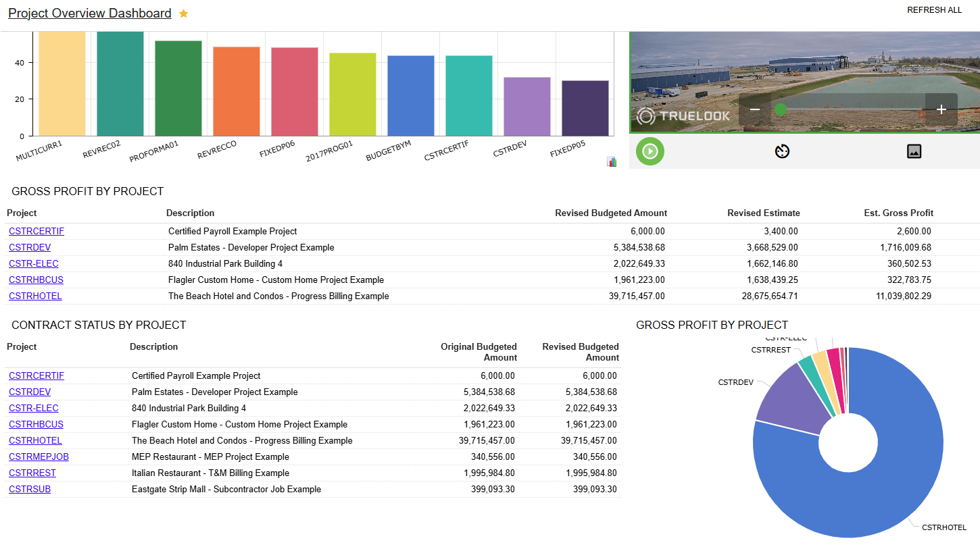Image resolution: width=980 pixels, height=549 pixels.
Task: Open CSTRMEPJOB project link
Action: pyautogui.click(x=39, y=456)
